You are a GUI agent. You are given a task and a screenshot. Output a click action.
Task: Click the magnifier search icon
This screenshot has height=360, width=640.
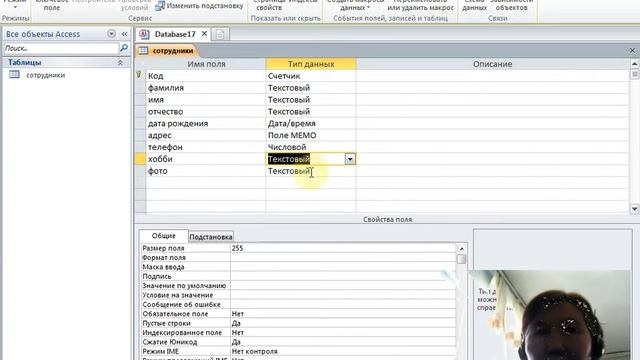124,48
